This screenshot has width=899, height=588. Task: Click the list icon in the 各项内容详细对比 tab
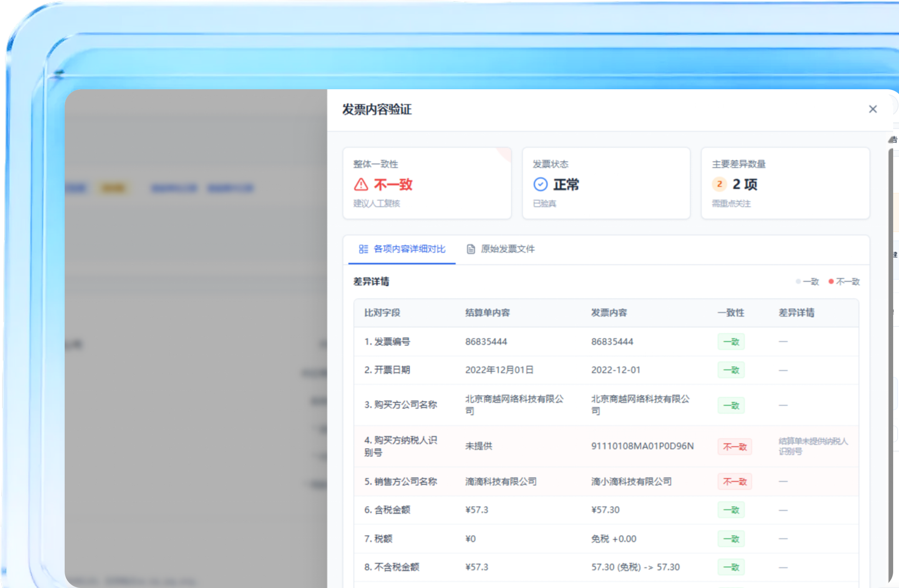363,249
